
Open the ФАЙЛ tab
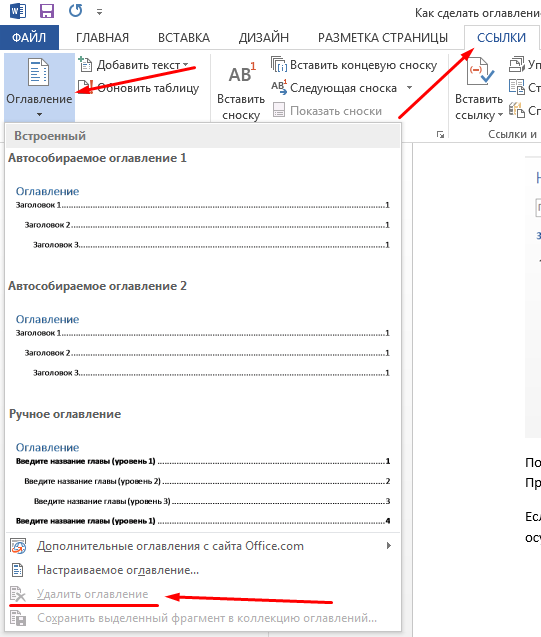[x=29, y=38]
